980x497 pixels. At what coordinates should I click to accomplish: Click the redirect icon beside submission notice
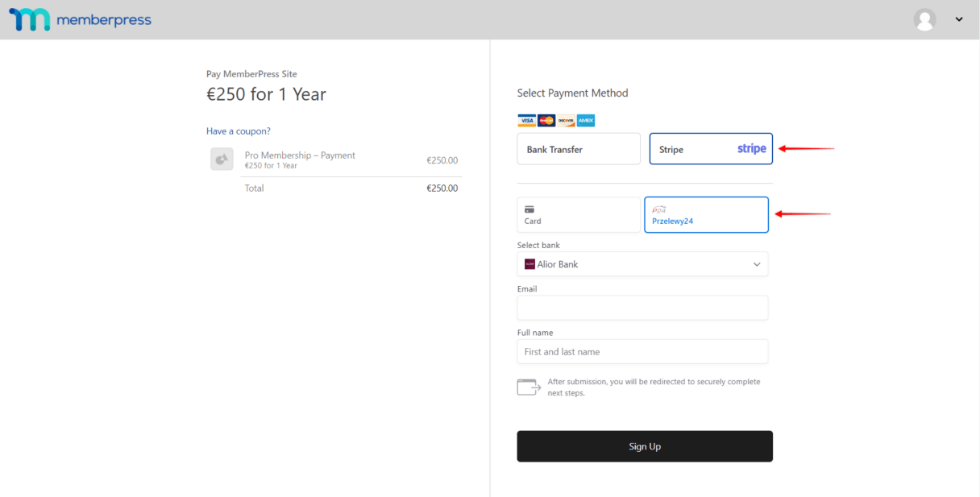(x=529, y=387)
